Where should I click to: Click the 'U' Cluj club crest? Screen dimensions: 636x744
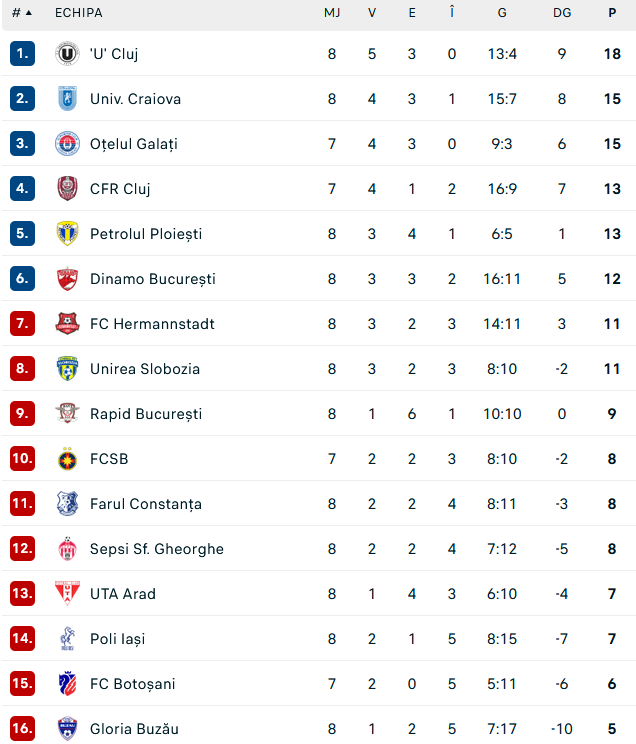pyautogui.click(x=67, y=54)
